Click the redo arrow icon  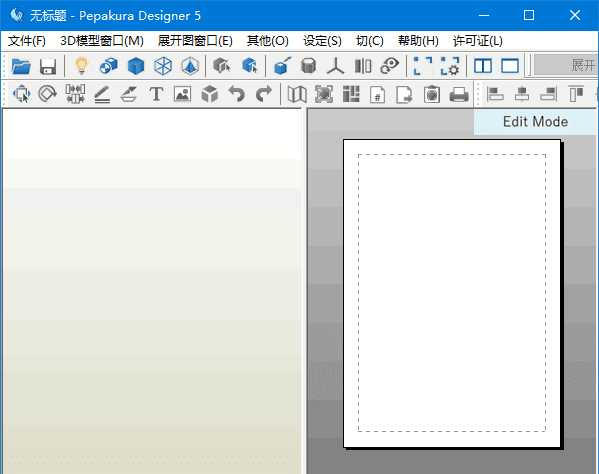[x=264, y=94]
